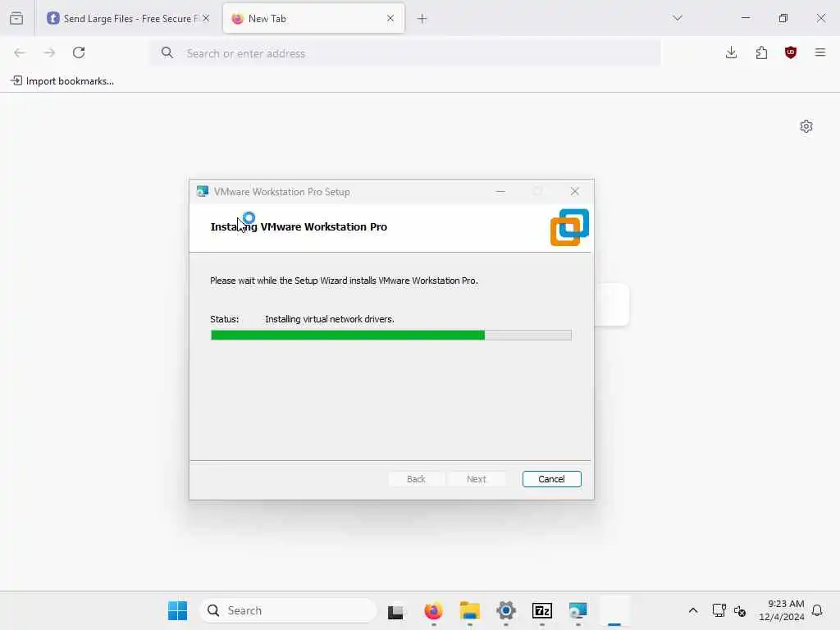This screenshot has width=840, height=630.
Task: Click the installation progress bar
Action: coord(391,336)
